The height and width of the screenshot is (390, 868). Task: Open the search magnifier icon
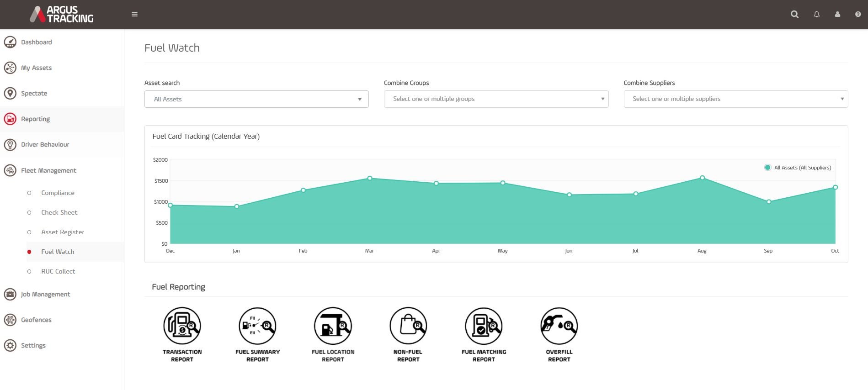pos(795,14)
